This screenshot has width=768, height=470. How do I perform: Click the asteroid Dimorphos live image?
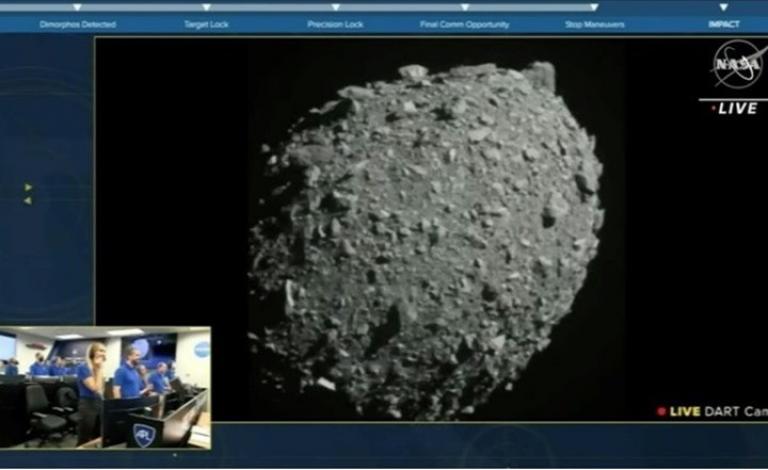[426, 240]
